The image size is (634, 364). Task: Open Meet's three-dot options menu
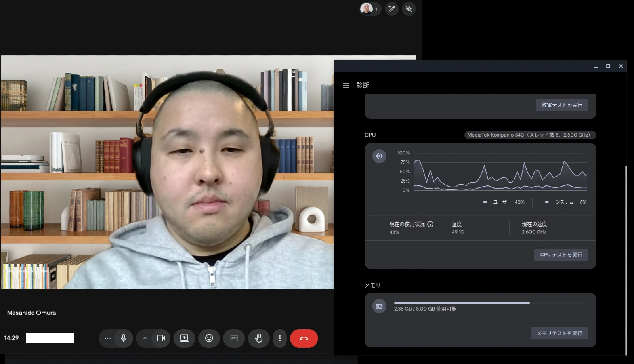pyautogui.click(x=280, y=338)
